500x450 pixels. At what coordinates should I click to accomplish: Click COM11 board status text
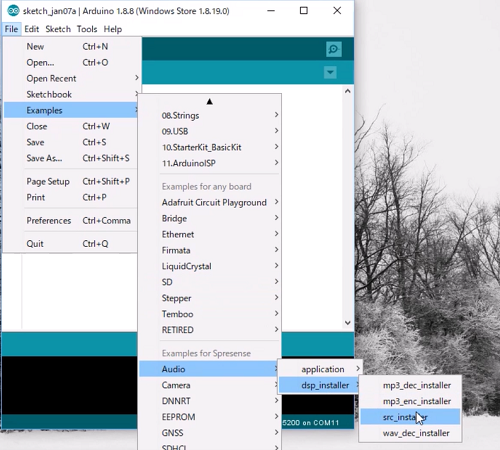tap(311, 423)
